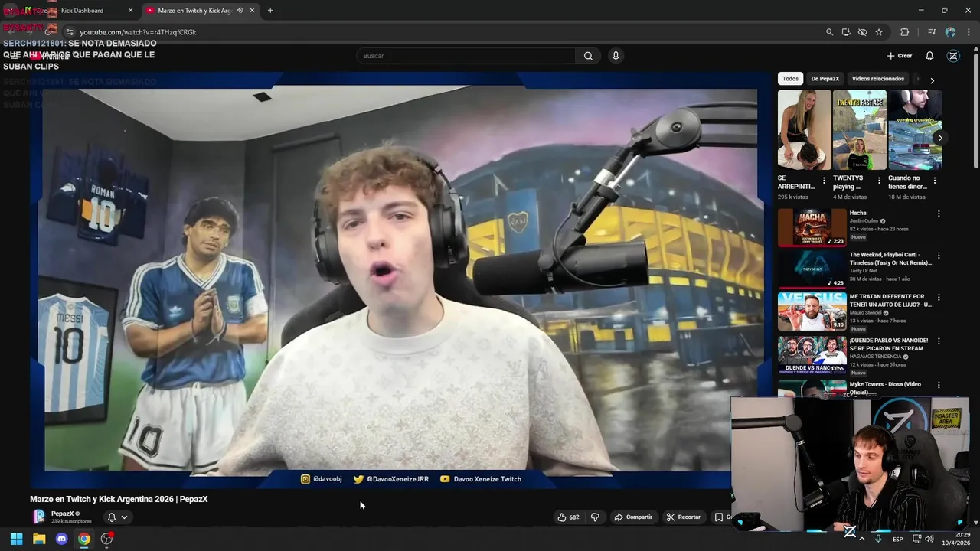Open Cuando no tienes diner... short thumbnail
The height and width of the screenshot is (551, 980).
pyautogui.click(x=915, y=130)
